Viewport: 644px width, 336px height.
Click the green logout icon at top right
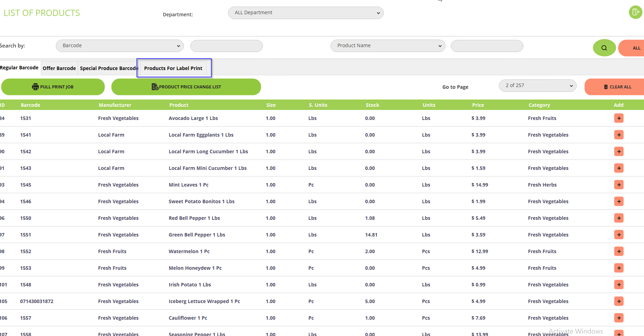pyautogui.click(x=635, y=12)
